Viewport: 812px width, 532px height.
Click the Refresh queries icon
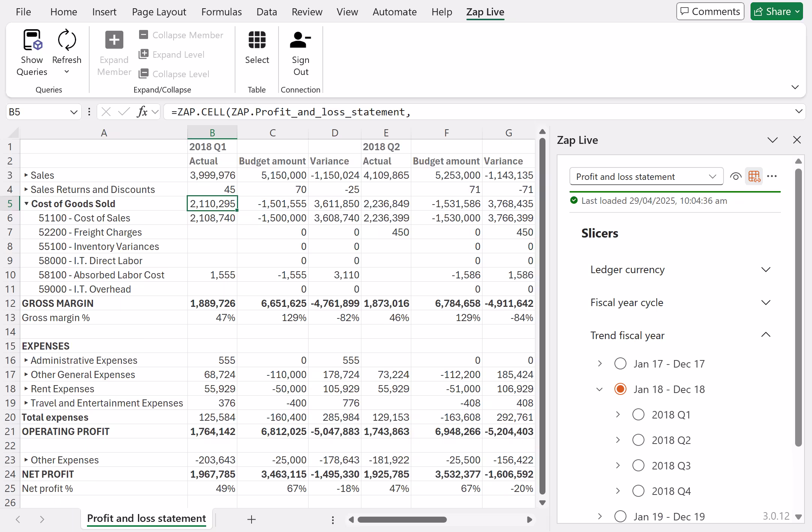67,40
